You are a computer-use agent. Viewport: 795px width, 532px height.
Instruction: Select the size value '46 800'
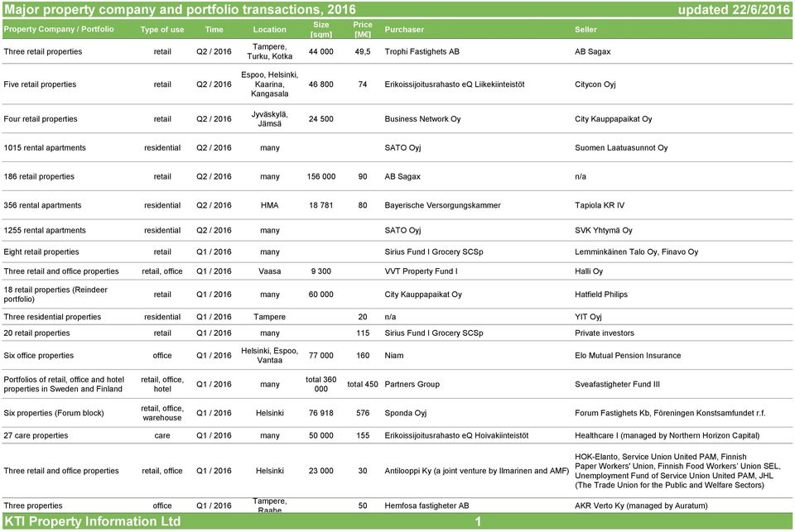point(321,84)
